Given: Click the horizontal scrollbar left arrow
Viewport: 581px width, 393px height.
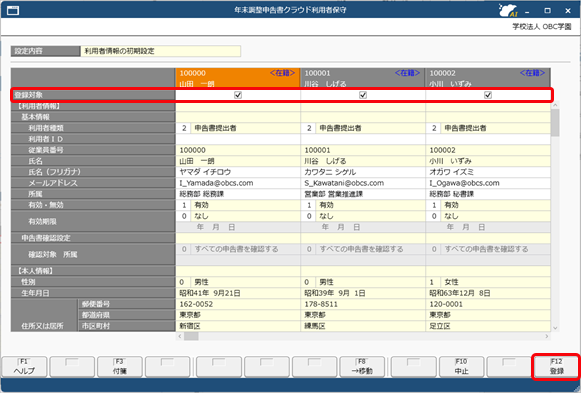Looking at the screenshot, I should pos(180,336).
